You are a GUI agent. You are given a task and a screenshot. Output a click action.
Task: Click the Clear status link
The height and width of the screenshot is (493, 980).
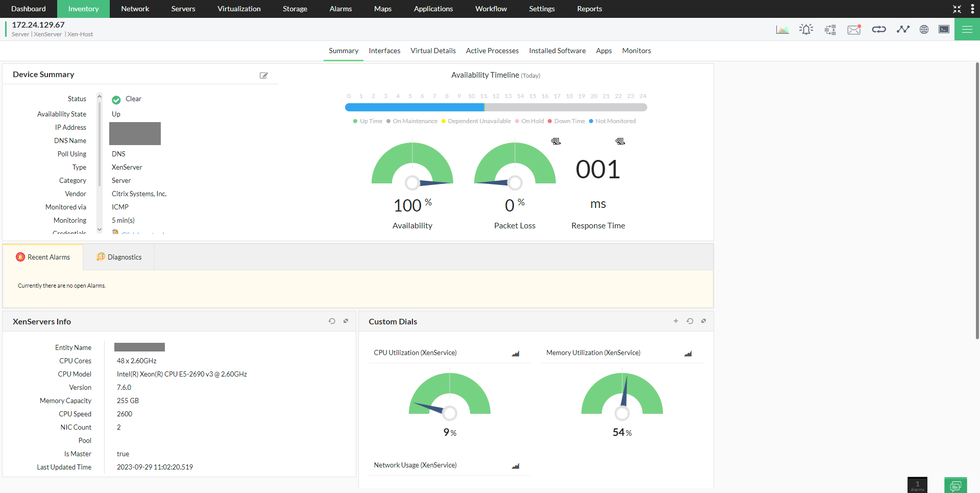coord(133,99)
